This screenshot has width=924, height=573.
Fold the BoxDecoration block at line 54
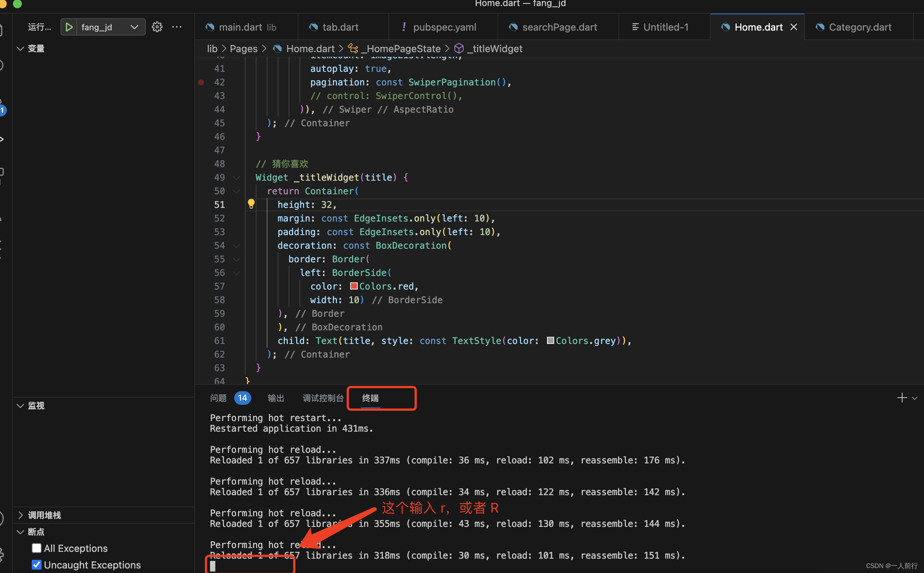point(236,246)
